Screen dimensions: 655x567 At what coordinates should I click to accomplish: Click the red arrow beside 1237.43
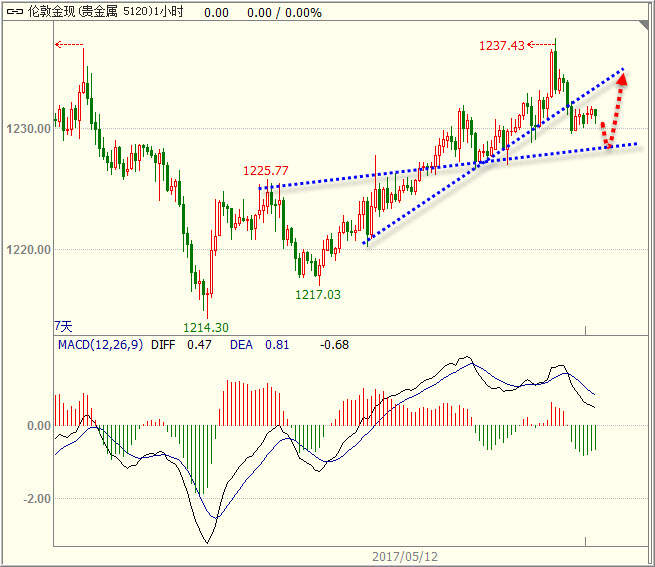coord(541,44)
